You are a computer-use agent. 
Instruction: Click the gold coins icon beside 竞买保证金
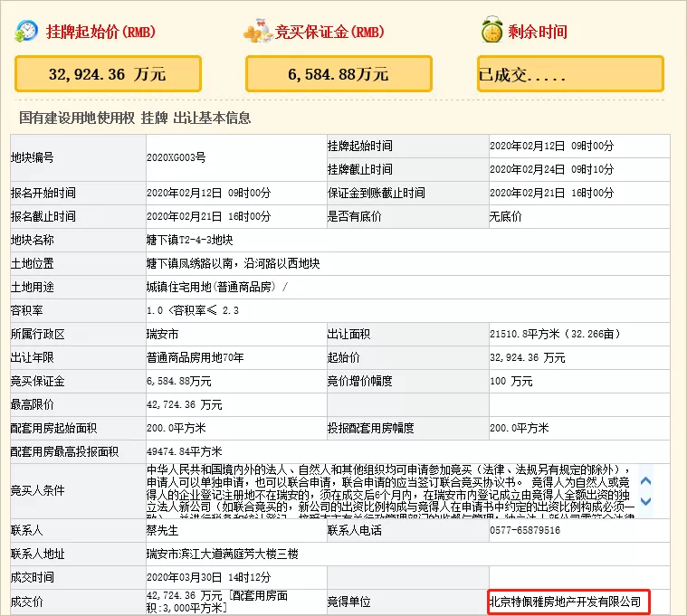(x=259, y=31)
